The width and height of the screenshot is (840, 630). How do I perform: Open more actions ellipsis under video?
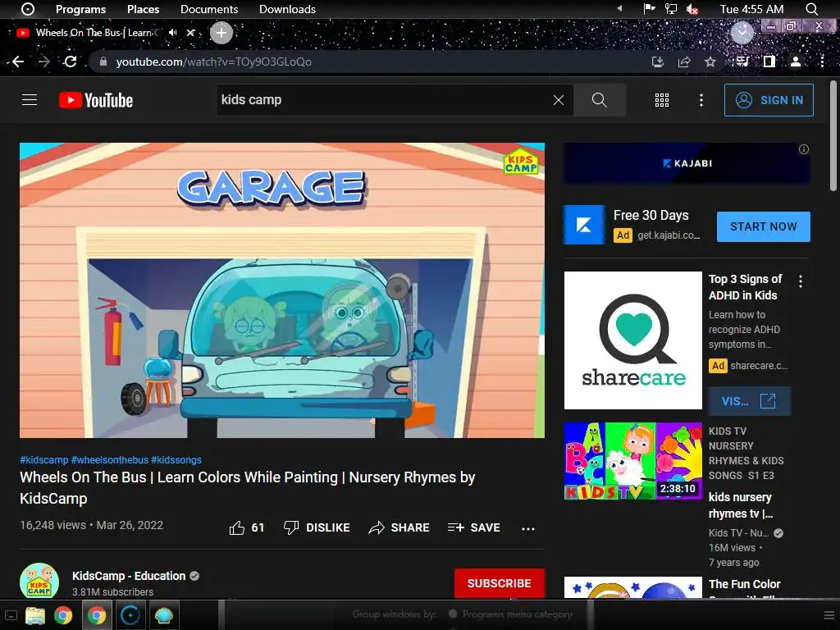[x=527, y=529]
